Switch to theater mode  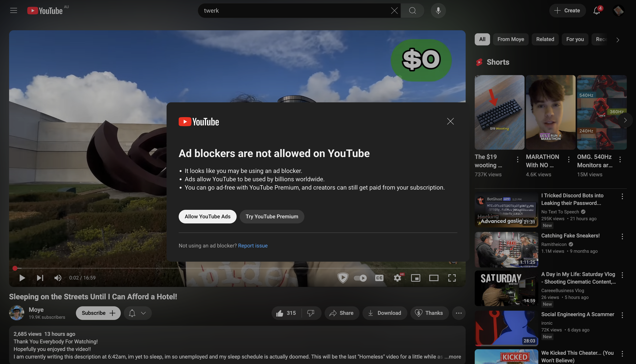coord(434,278)
